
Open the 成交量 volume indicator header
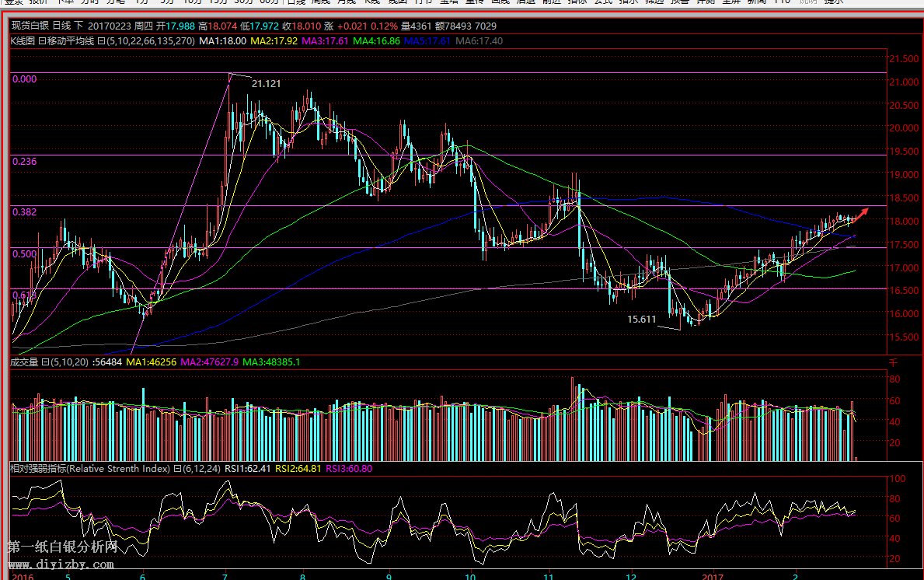pyautogui.click(x=23, y=362)
